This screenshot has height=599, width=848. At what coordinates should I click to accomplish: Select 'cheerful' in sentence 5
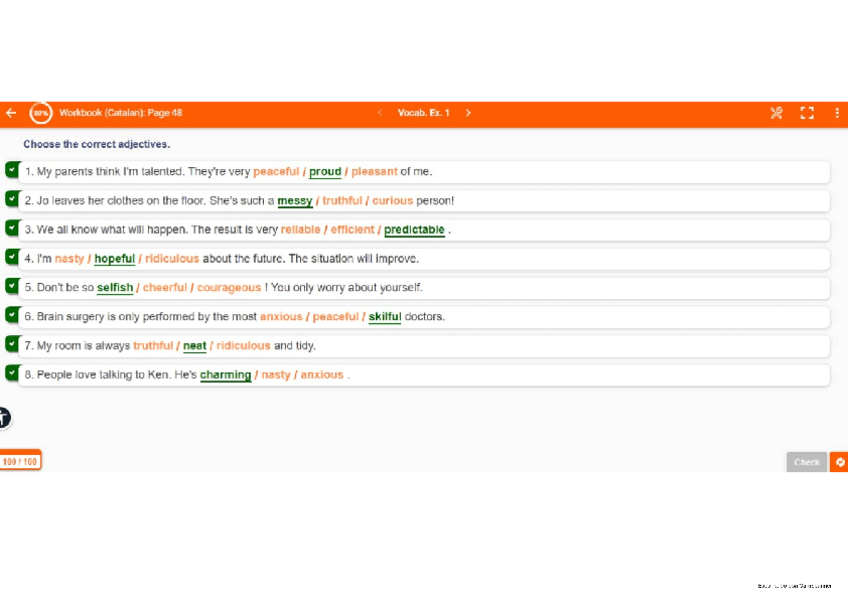click(x=164, y=288)
